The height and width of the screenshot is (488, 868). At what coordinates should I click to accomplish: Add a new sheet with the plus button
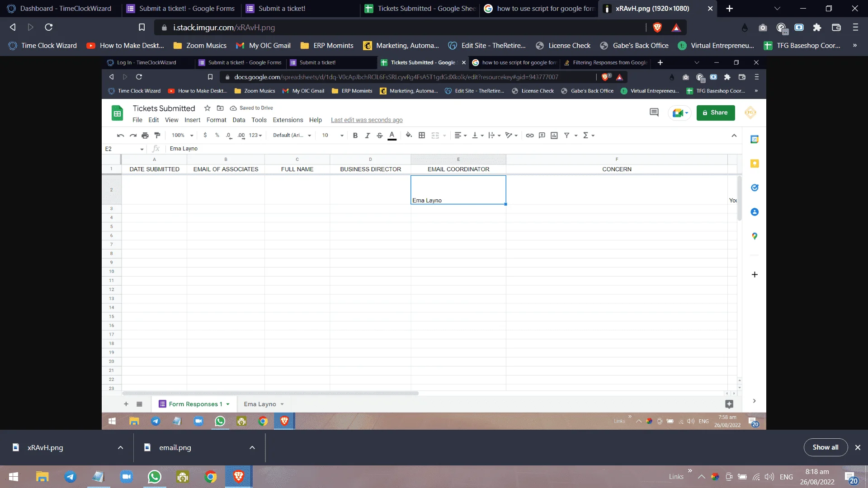[x=126, y=404]
